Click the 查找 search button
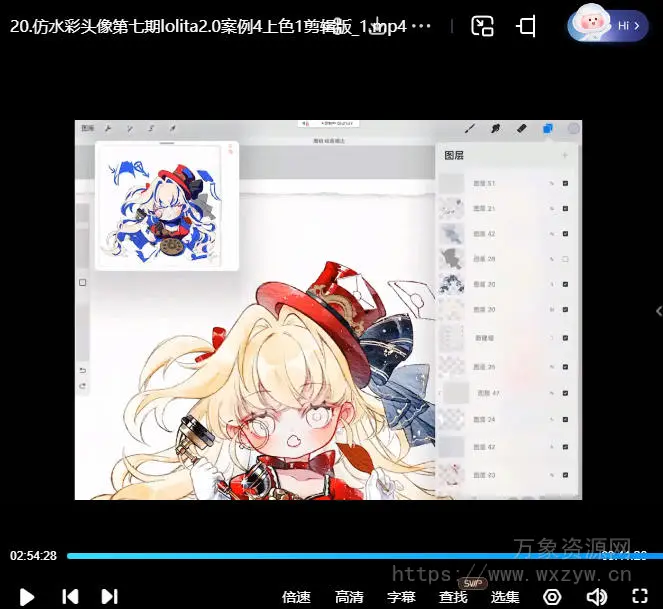Viewport: 663px width, 609px height. click(453, 597)
